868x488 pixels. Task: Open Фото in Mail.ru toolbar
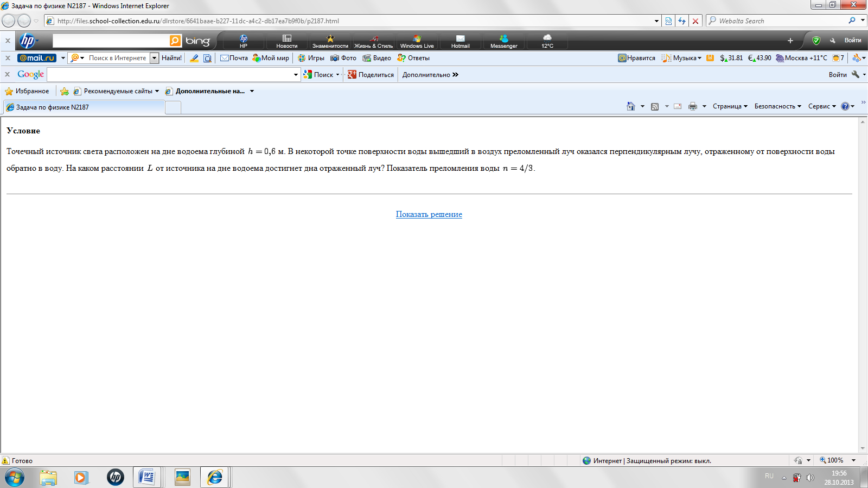343,58
